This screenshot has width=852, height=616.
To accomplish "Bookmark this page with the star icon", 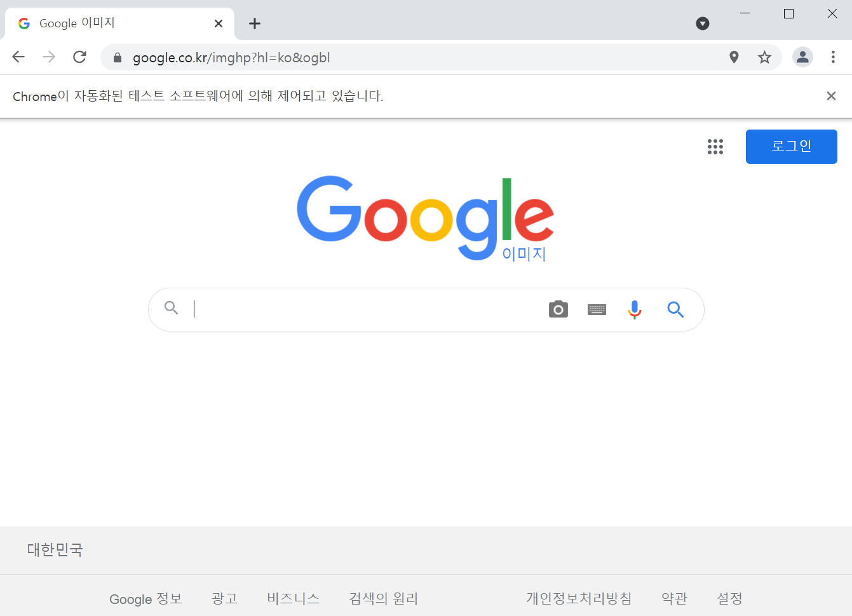I will [x=764, y=57].
